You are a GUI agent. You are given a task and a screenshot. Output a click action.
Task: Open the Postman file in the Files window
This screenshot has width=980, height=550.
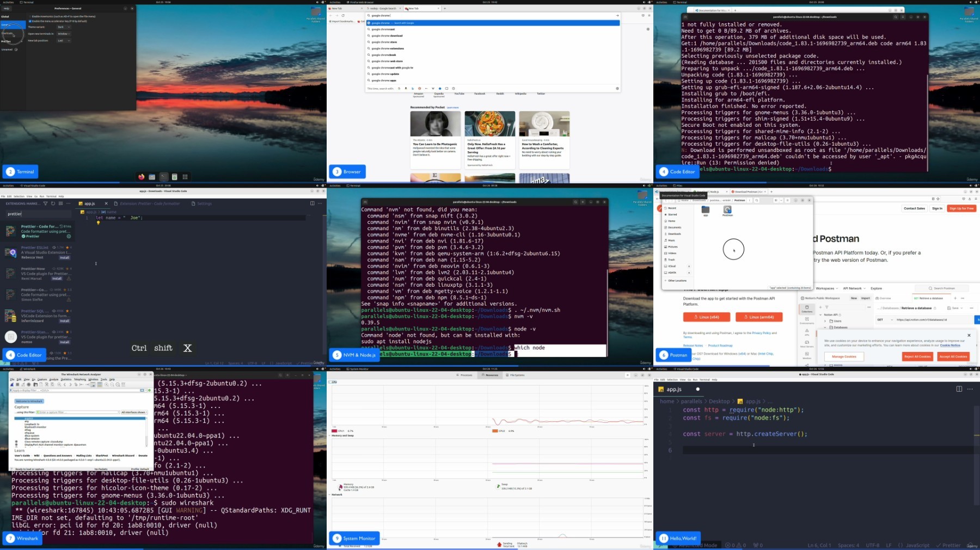click(727, 210)
